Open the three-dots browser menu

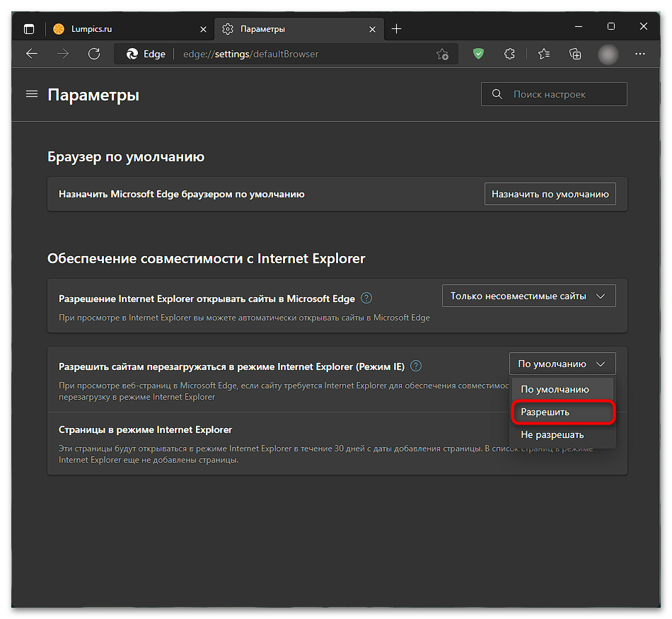tap(640, 54)
